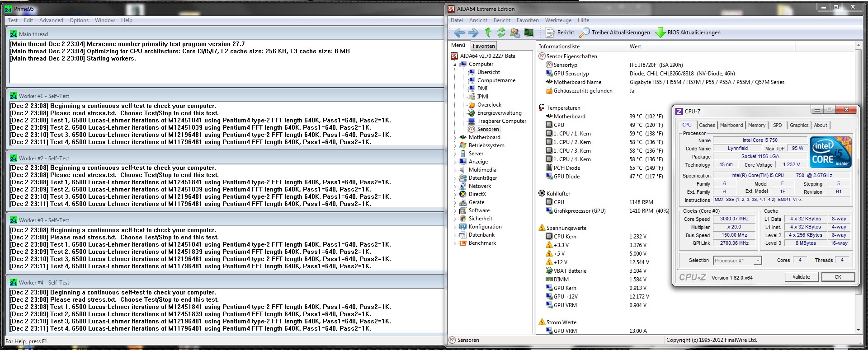The height and width of the screenshot is (350, 868).
Task: Open the green graph monitor icon
Action: tap(528, 33)
